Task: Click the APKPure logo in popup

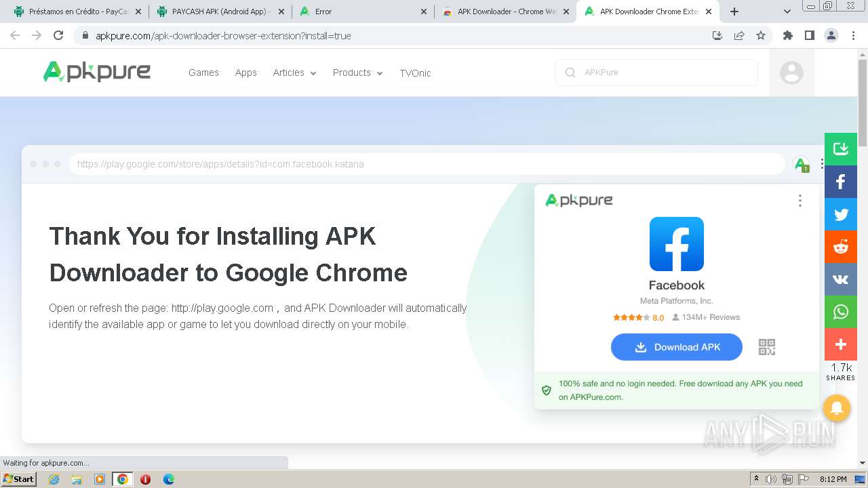Action: coord(579,200)
